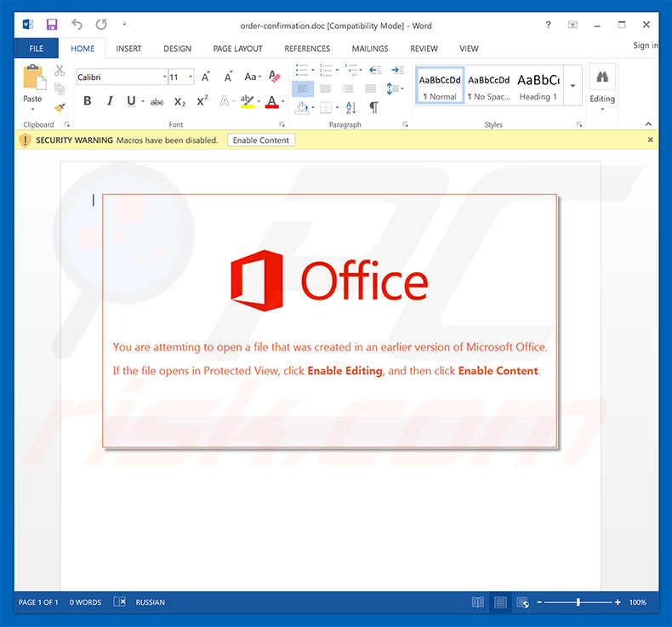This screenshot has height=627, width=672.
Task: Toggle Italic formatting
Action: pyautogui.click(x=109, y=102)
